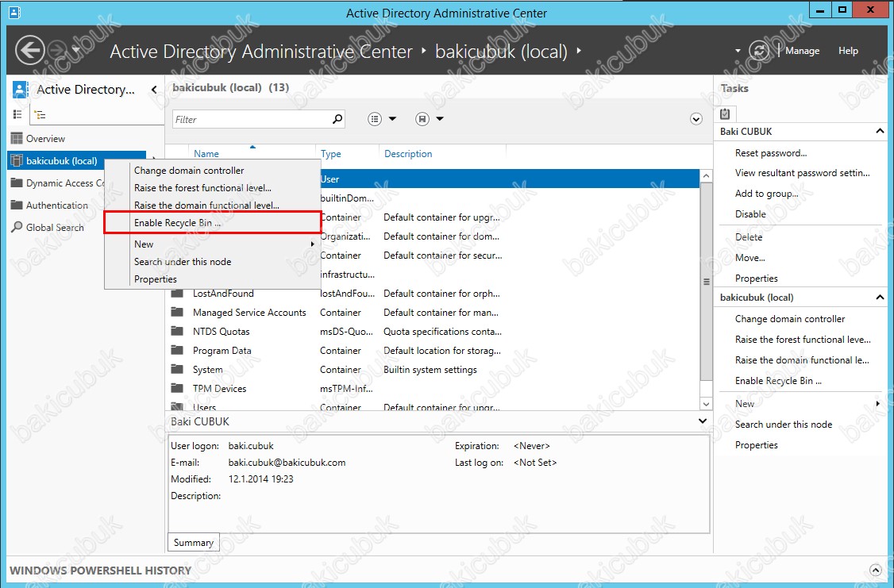Click the Tasks pane clipboard icon
894x588 pixels.
click(725, 113)
